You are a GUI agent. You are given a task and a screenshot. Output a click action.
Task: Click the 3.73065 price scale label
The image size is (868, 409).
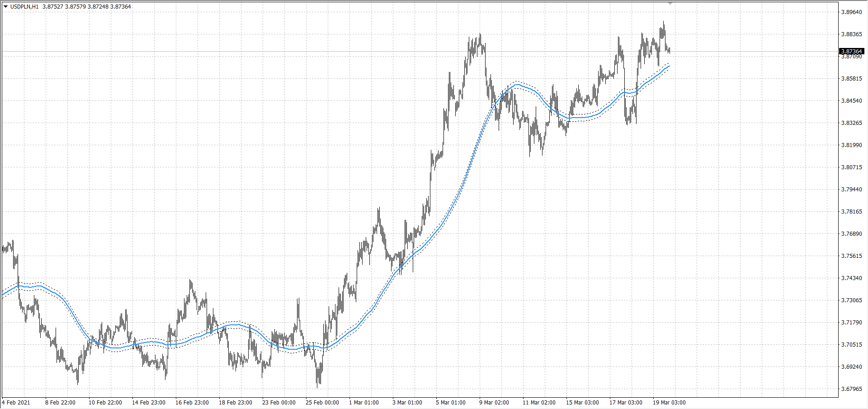pos(851,300)
